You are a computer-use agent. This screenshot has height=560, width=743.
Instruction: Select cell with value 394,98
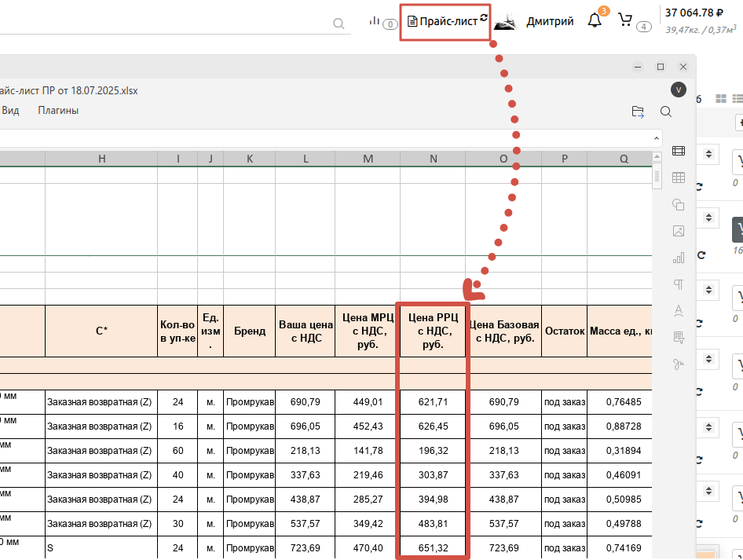[x=433, y=500]
